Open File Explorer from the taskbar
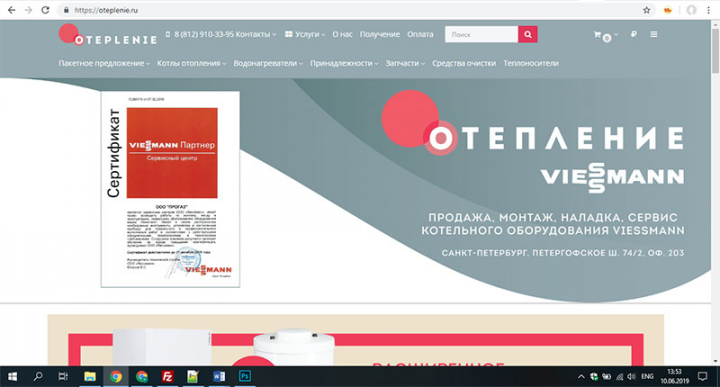Viewport: 720px width, 387px height. pyautogui.click(x=90, y=376)
